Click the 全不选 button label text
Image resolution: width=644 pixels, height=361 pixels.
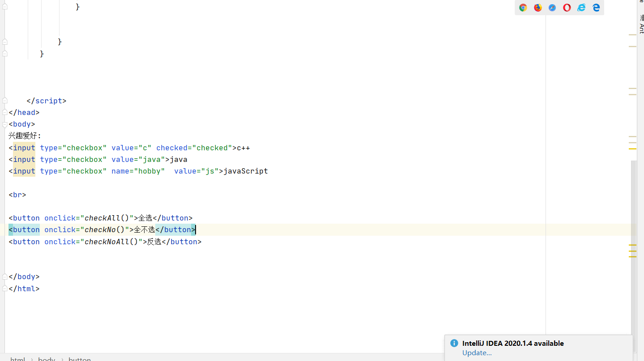(x=144, y=229)
